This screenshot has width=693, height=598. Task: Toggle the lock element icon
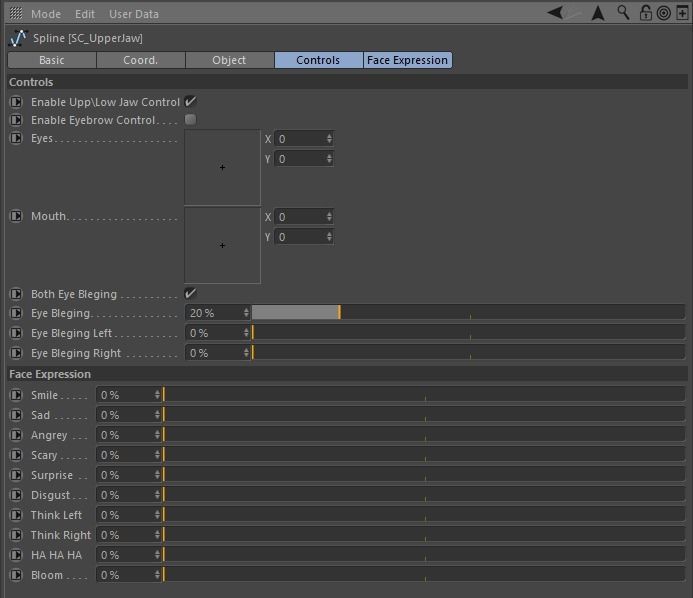[645, 13]
